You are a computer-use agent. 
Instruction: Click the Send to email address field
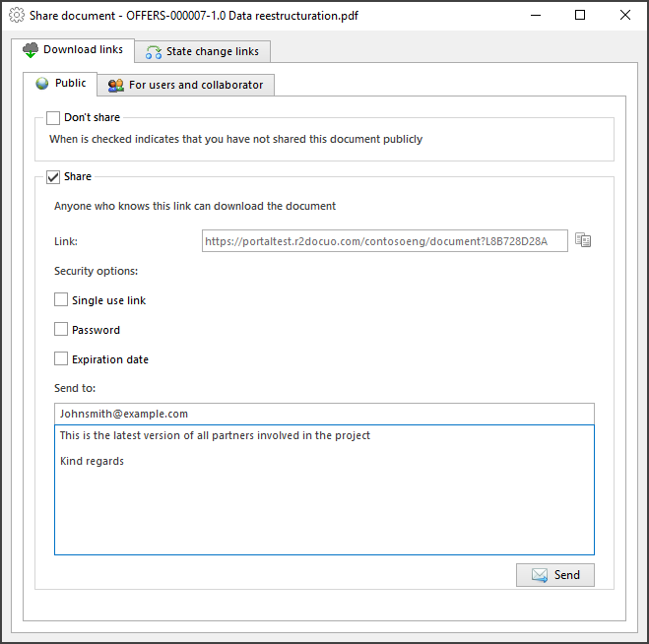[x=324, y=414]
